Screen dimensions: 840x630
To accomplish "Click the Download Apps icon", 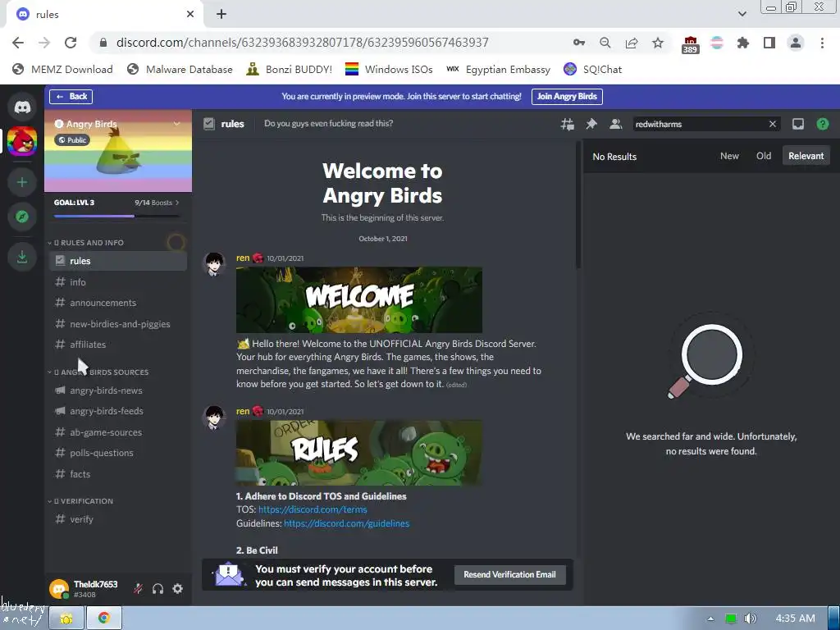I will (x=22, y=257).
